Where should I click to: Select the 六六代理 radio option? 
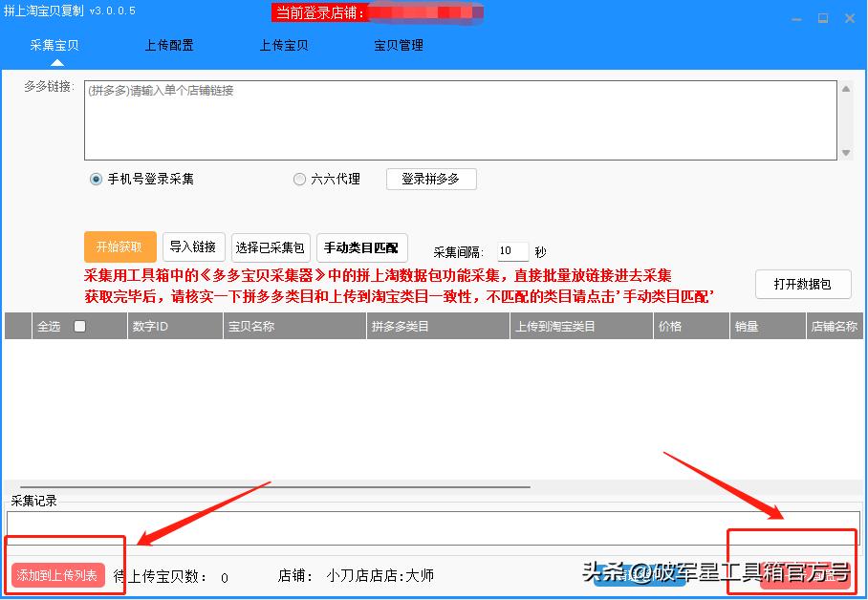pyautogui.click(x=299, y=179)
